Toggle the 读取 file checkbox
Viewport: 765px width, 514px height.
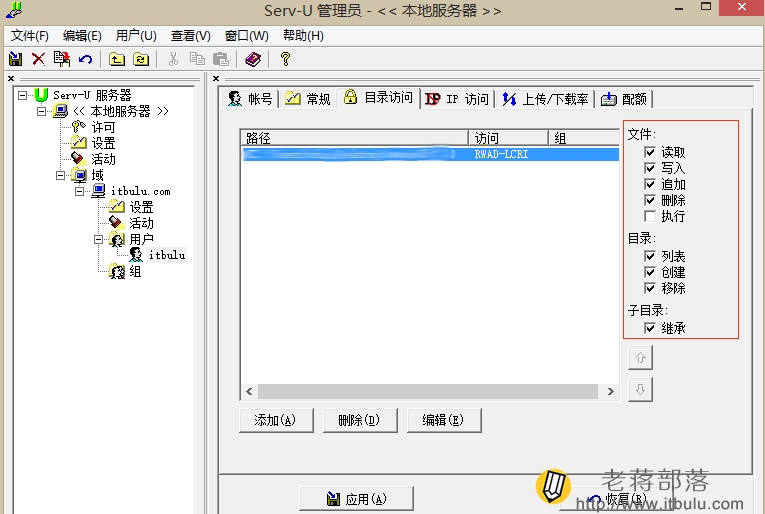pos(650,152)
